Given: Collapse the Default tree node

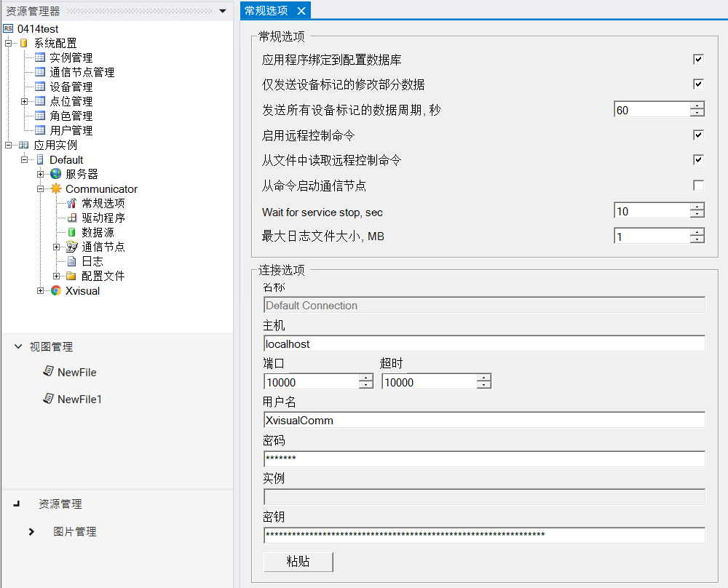Looking at the screenshot, I should click(24, 159).
